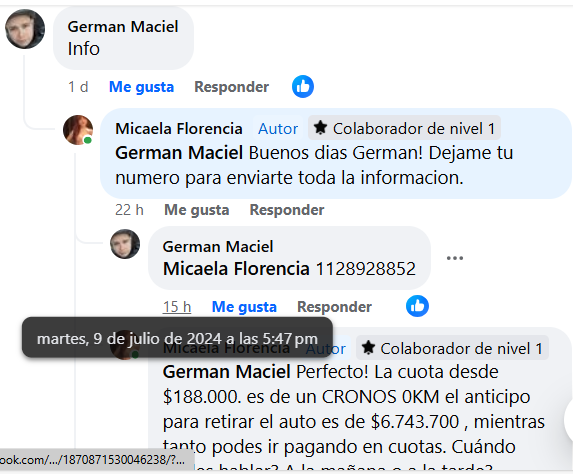Click German Maciel's top profile picture
The width and height of the screenshot is (573, 474).
pyautogui.click(x=25, y=29)
